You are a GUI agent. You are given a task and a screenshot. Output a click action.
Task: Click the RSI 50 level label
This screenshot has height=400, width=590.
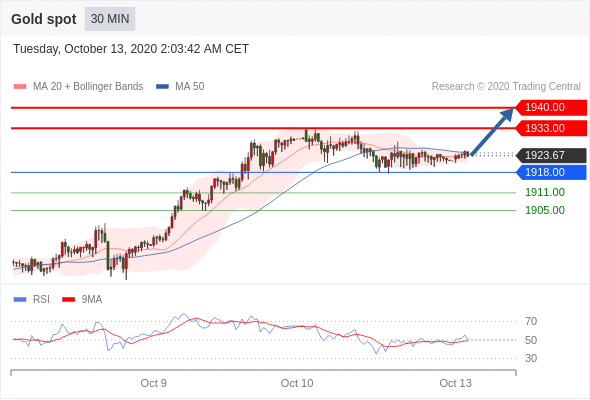point(531,340)
